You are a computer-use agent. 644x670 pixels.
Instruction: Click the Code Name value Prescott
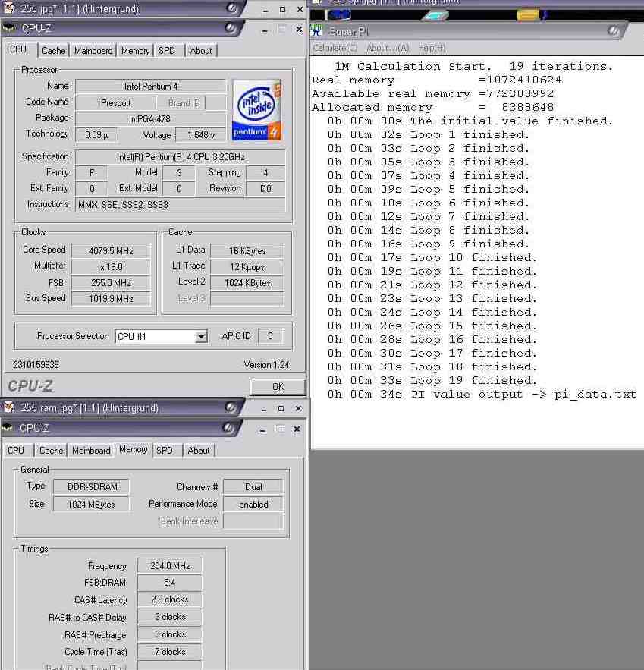click(x=116, y=103)
